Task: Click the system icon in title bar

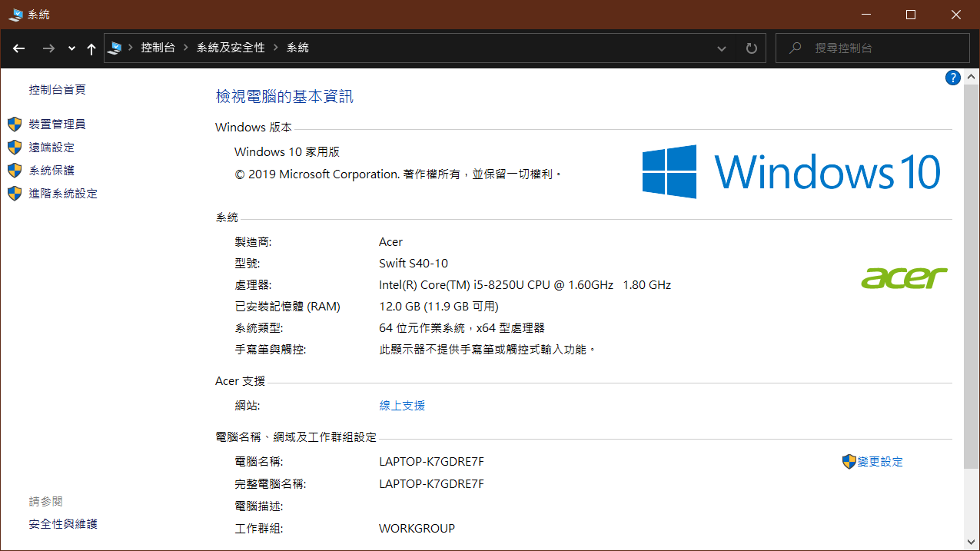Action: pos(15,15)
